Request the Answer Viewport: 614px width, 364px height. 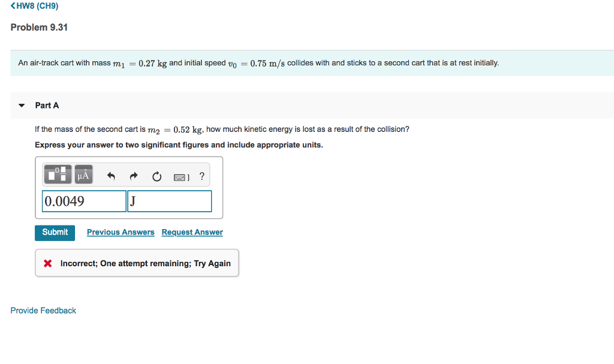coord(192,232)
